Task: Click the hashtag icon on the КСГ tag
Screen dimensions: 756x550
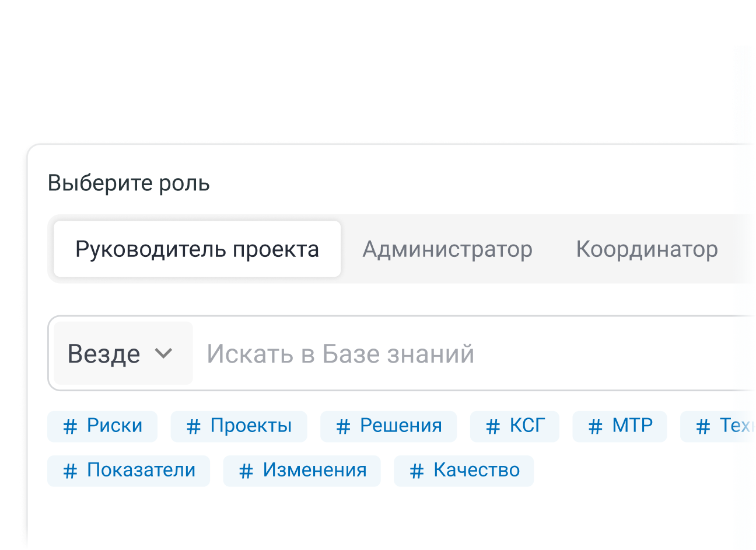Action: pyautogui.click(x=493, y=426)
